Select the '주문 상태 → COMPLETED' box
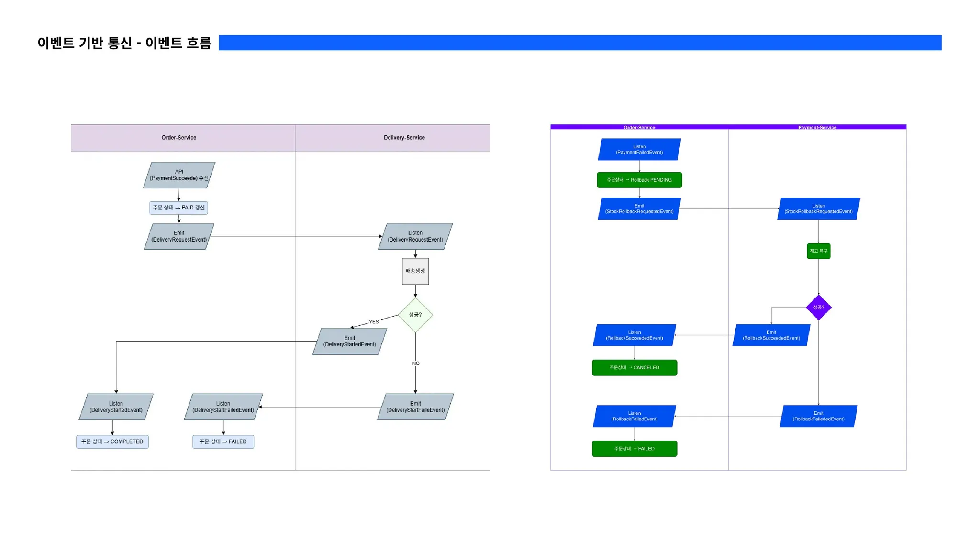The height and width of the screenshot is (551, 980). [112, 441]
